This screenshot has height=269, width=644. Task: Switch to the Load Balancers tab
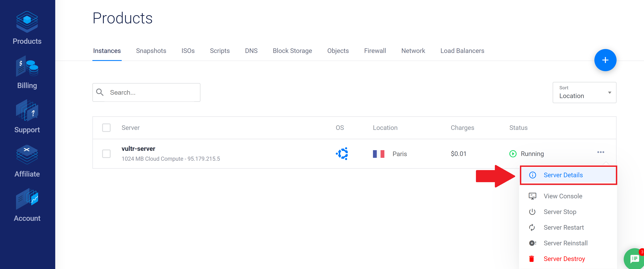pos(462,51)
